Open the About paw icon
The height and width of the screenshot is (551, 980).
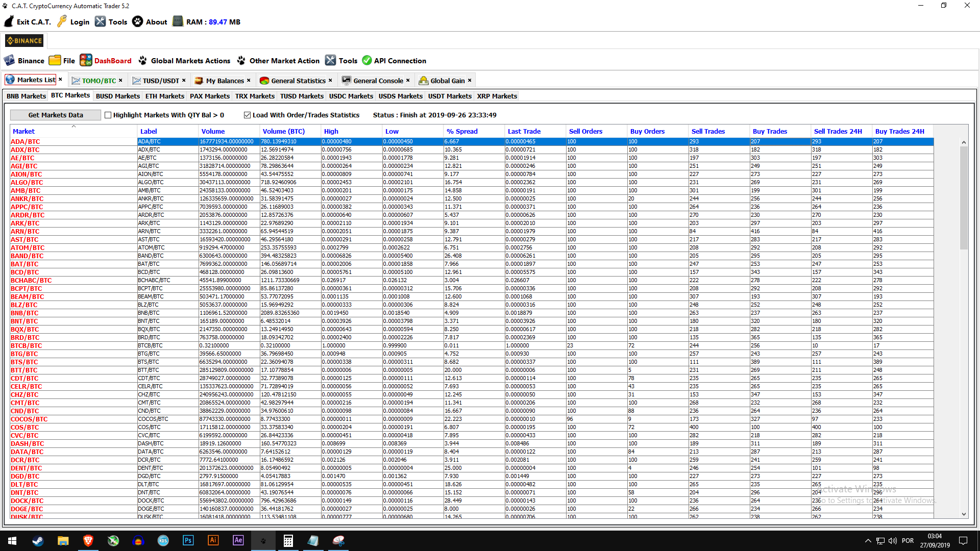[x=138, y=21]
